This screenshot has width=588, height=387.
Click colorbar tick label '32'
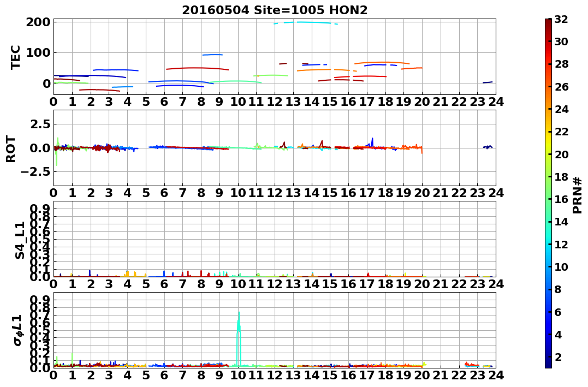pos(562,19)
